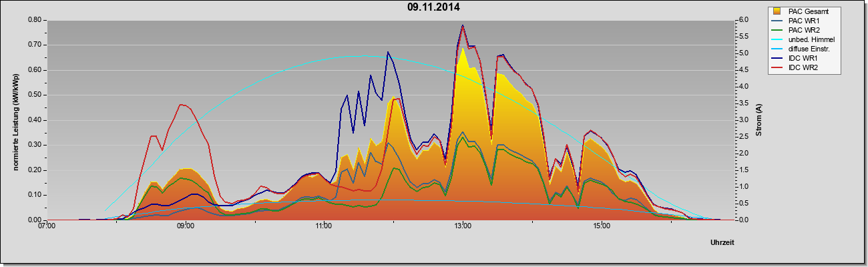Click the 6.0 right axis value
Screen dimensions: 868x267
tap(741, 20)
